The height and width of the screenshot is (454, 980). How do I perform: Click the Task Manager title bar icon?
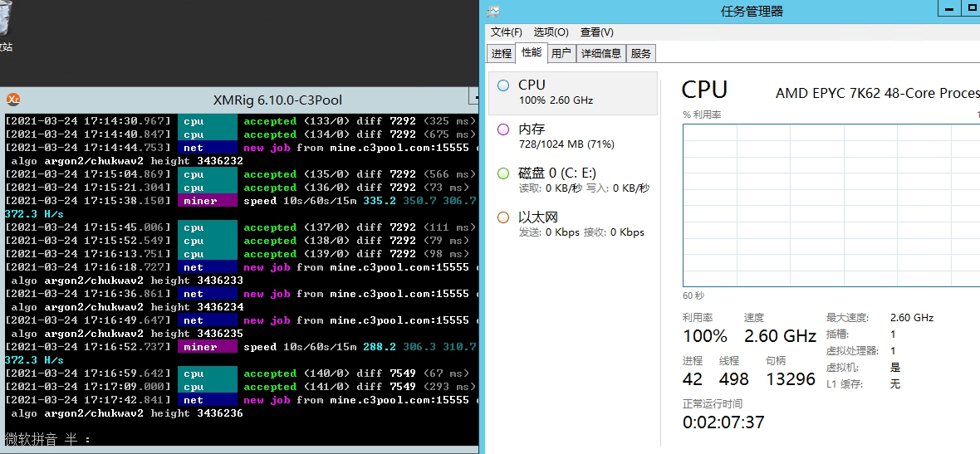coord(494,12)
